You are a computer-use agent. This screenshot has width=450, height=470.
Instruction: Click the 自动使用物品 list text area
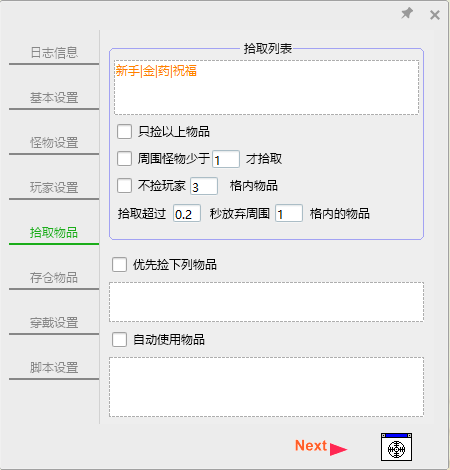[266, 387]
